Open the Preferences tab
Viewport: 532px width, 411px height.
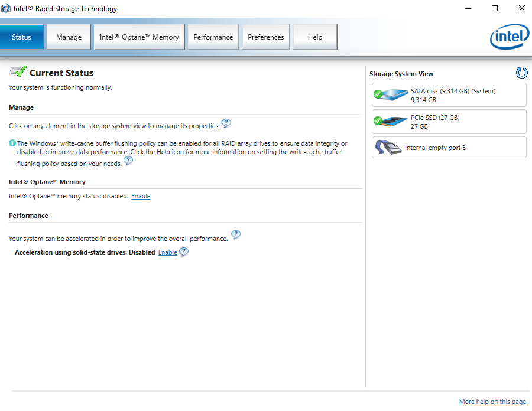pos(265,37)
